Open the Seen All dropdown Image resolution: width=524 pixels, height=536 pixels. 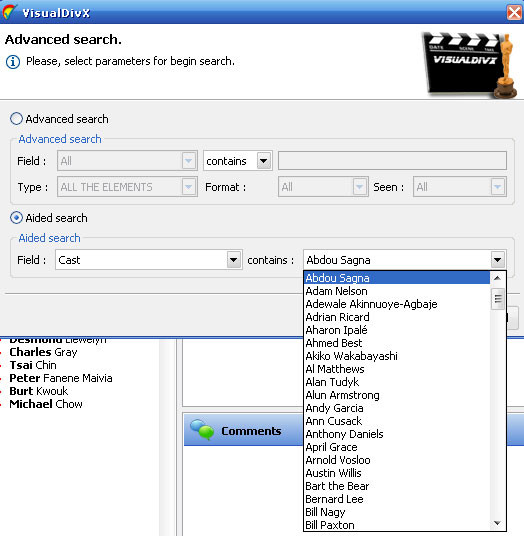(x=498, y=187)
